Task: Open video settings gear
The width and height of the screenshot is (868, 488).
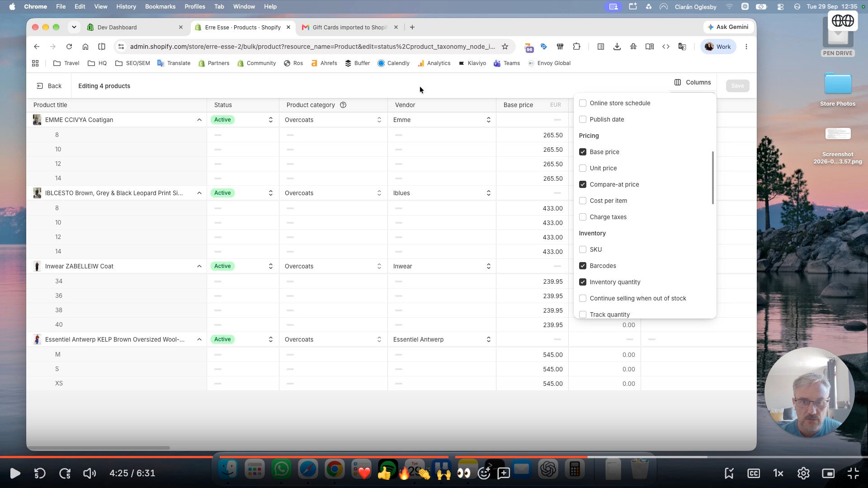Action: [803, 473]
